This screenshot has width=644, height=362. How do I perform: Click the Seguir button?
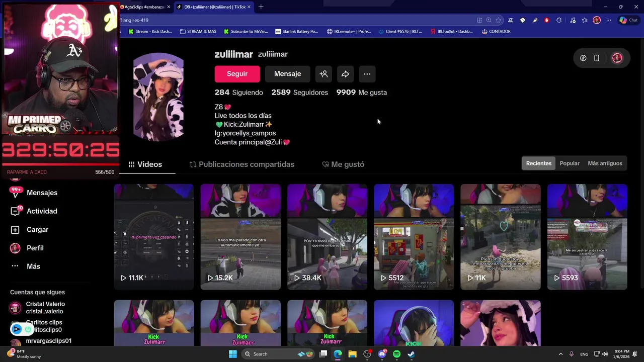(x=237, y=74)
